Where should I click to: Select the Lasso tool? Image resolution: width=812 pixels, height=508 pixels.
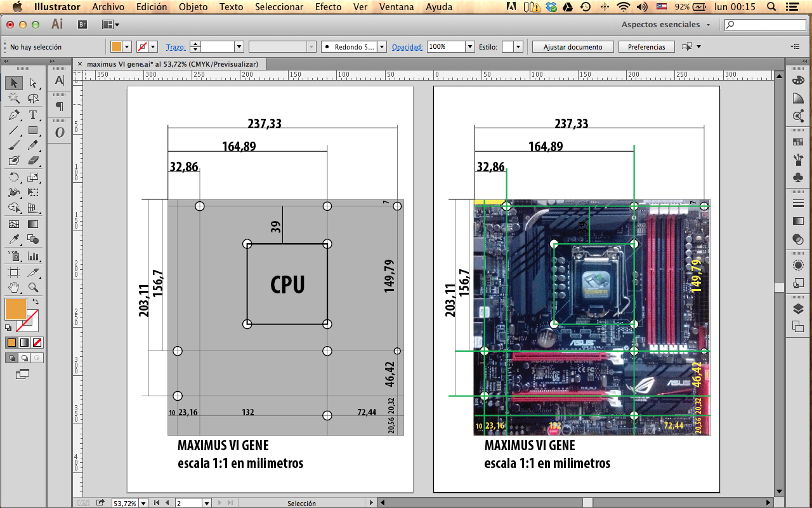pyautogui.click(x=33, y=98)
